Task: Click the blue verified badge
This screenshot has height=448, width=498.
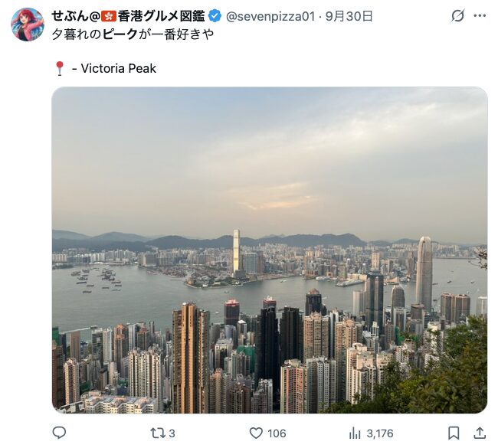Action: [215, 16]
